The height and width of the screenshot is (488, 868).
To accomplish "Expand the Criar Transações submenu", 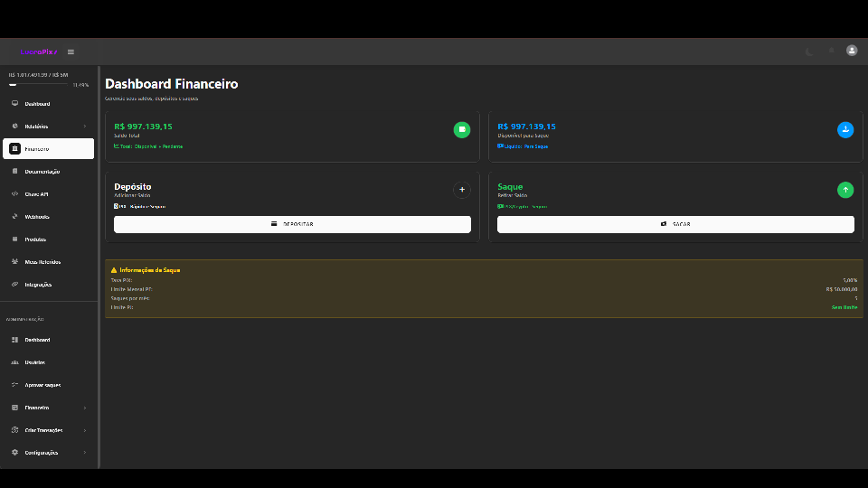I will pos(84,430).
